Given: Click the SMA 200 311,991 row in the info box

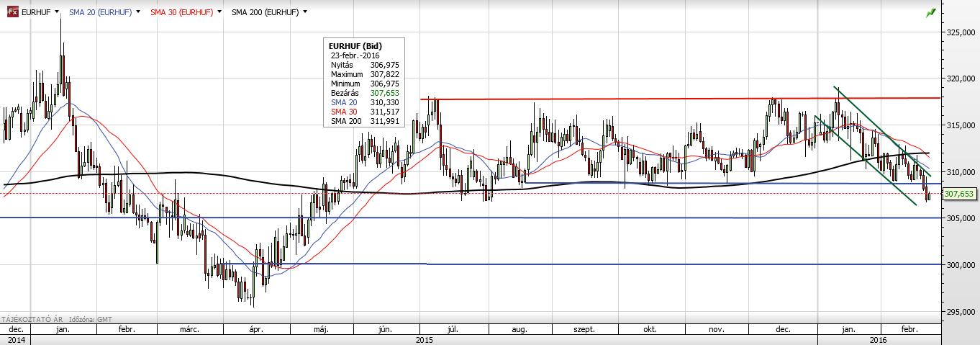Looking at the screenshot, I should click(364, 121).
